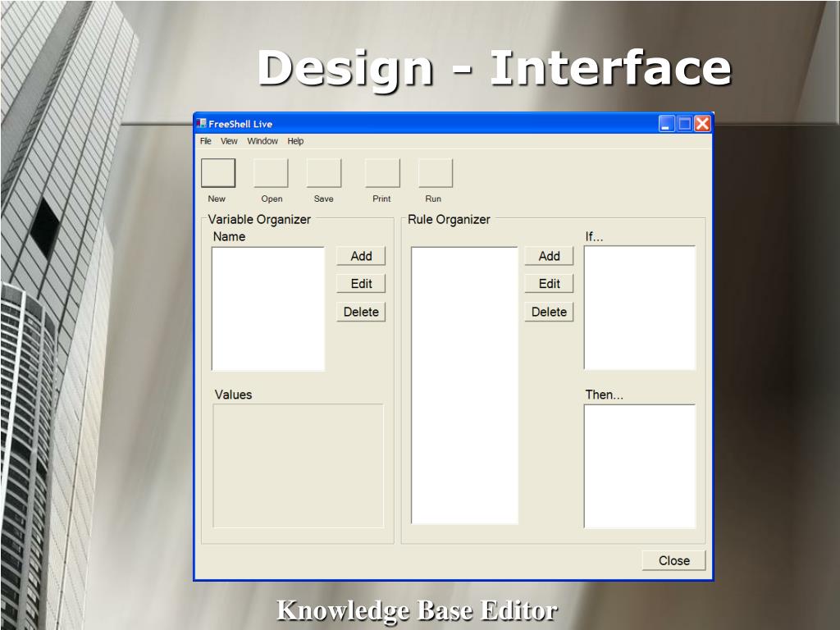Open the Window menu

(262, 141)
